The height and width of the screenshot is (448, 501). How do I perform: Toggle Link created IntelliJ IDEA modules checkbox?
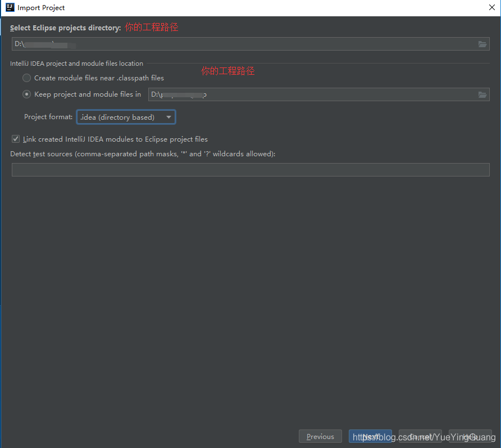pos(16,139)
